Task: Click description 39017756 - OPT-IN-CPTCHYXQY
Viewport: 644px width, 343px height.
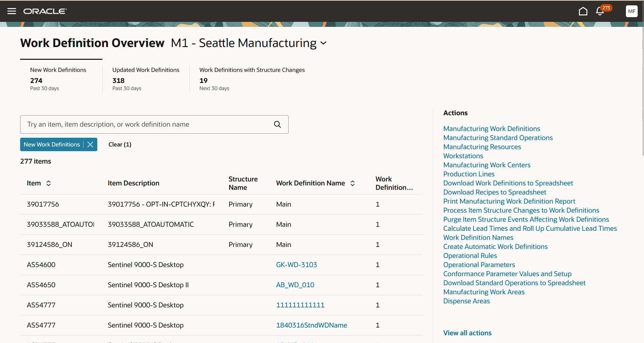Action: [161, 204]
